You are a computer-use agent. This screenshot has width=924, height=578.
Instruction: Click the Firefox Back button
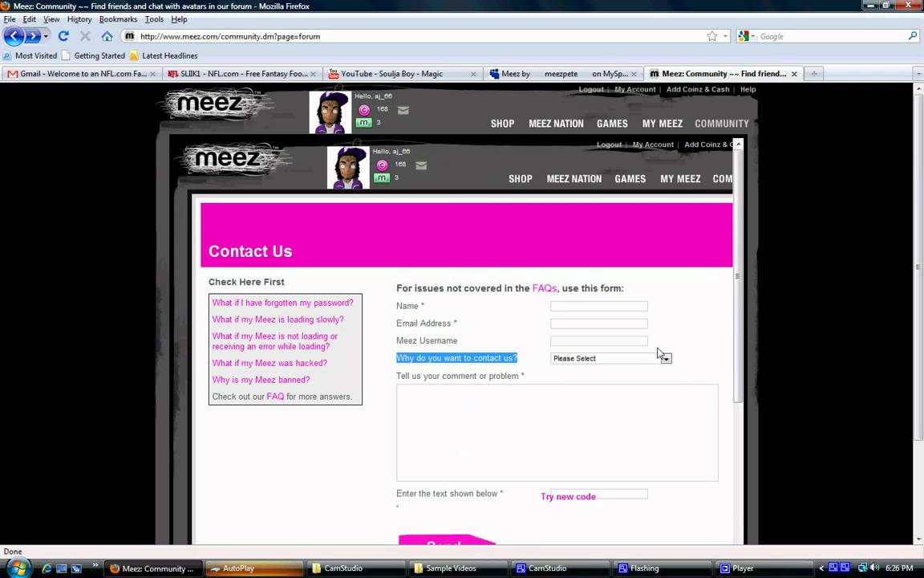coord(14,37)
